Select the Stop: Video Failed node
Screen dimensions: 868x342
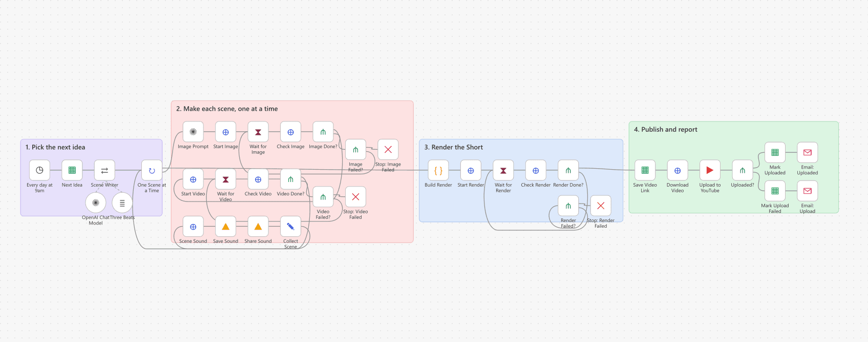[356, 197]
